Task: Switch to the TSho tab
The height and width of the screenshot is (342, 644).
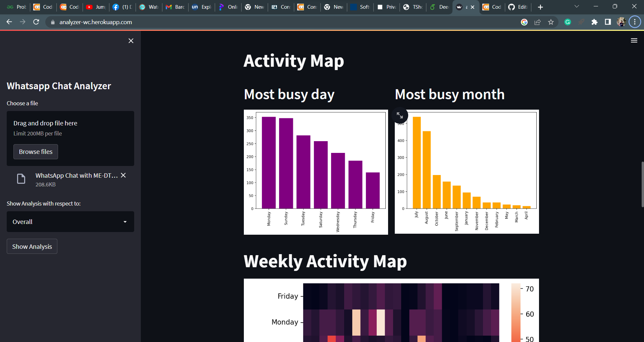Action: pyautogui.click(x=413, y=7)
